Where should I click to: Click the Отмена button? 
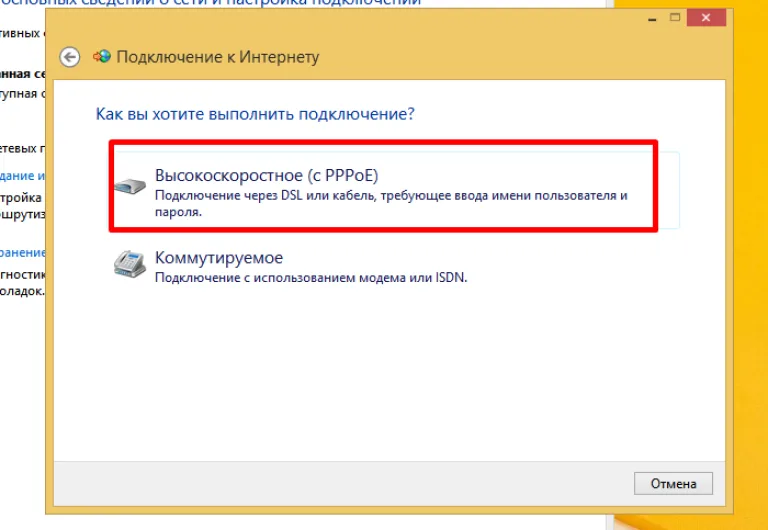click(673, 483)
